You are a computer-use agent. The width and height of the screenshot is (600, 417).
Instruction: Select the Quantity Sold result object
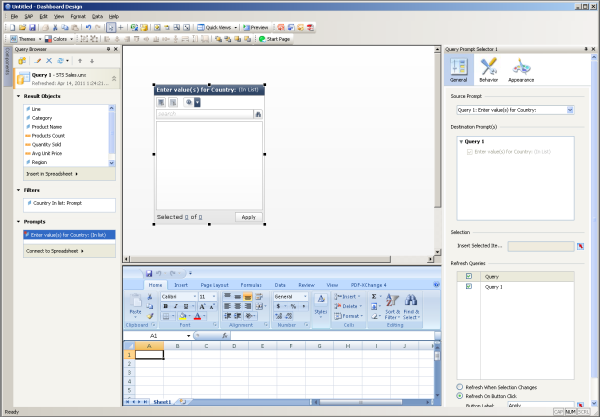(46, 145)
